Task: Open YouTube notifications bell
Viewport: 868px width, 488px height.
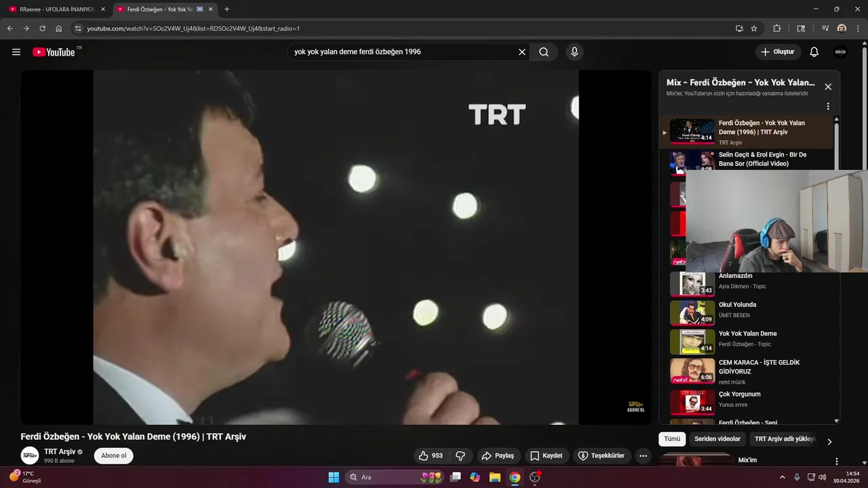Action: [814, 52]
